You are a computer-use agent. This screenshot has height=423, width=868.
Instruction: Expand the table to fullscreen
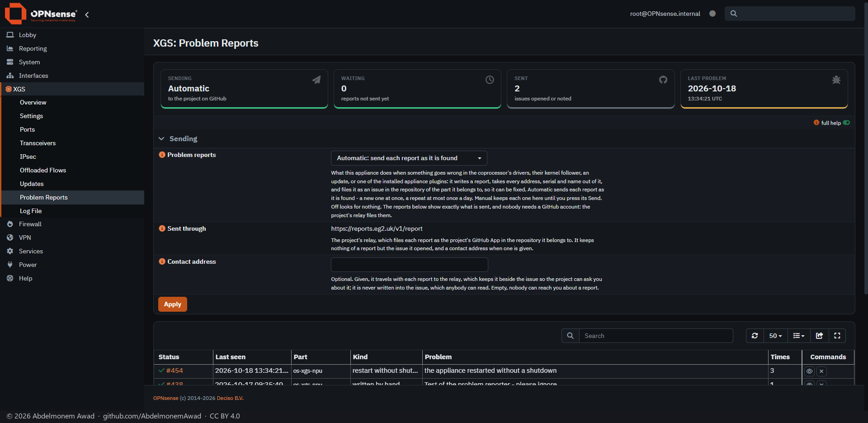(x=837, y=336)
